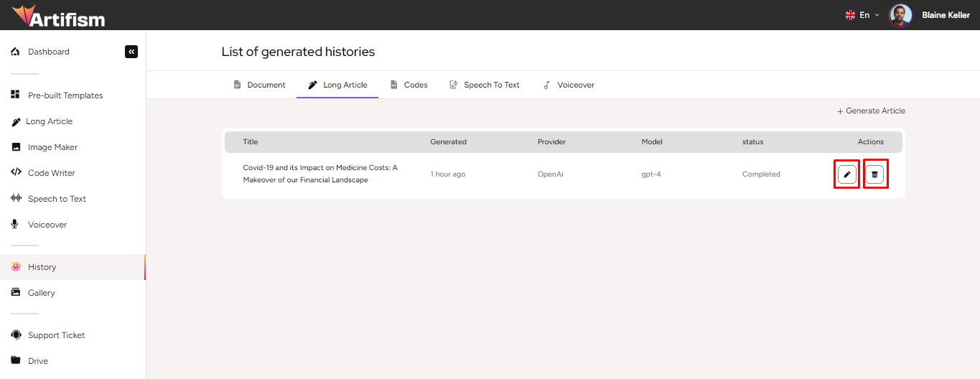Open Image Maker tool
Viewport: 980px width, 379px height.
click(x=52, y=147)
